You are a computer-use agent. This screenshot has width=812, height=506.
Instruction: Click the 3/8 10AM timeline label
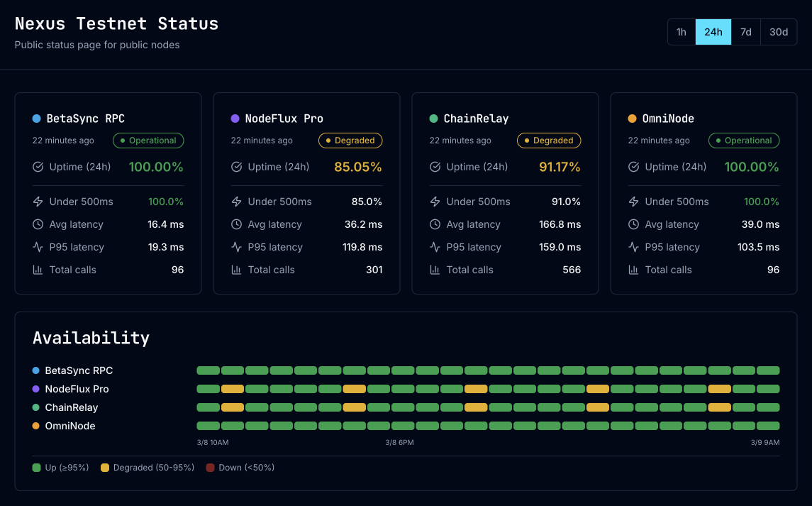click(x=212, y=443)
